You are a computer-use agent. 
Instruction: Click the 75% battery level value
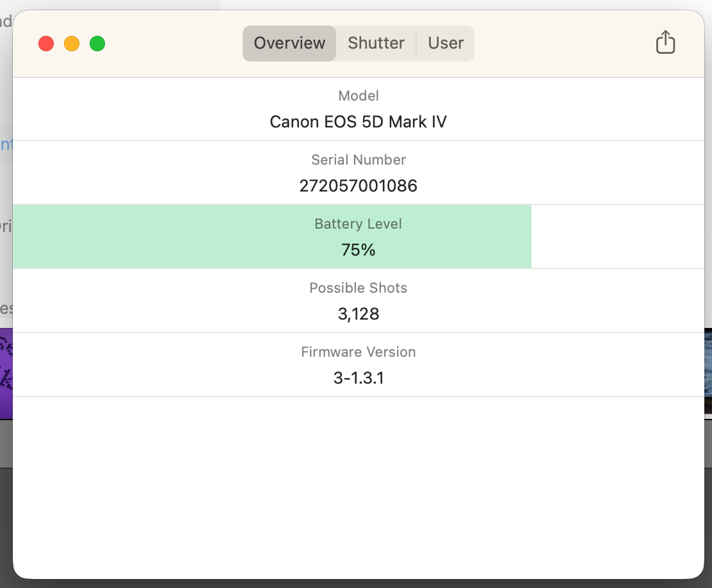(359, 250)
